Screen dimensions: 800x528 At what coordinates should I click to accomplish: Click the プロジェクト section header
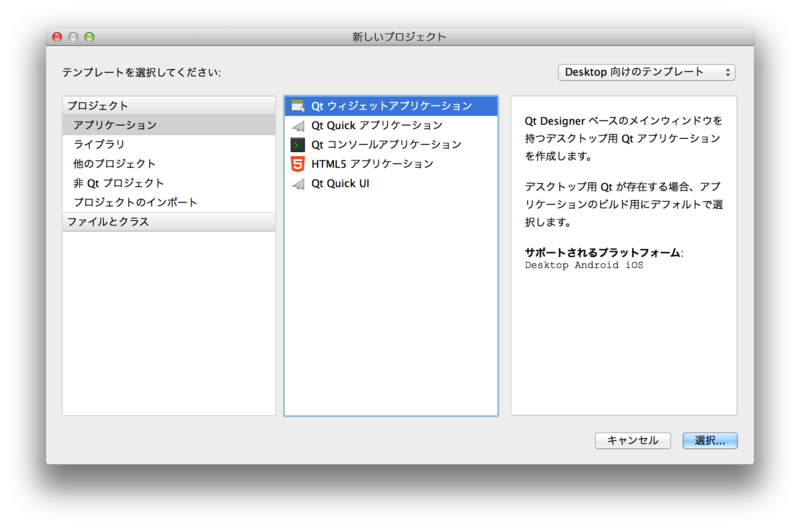[x=169, y=106]
